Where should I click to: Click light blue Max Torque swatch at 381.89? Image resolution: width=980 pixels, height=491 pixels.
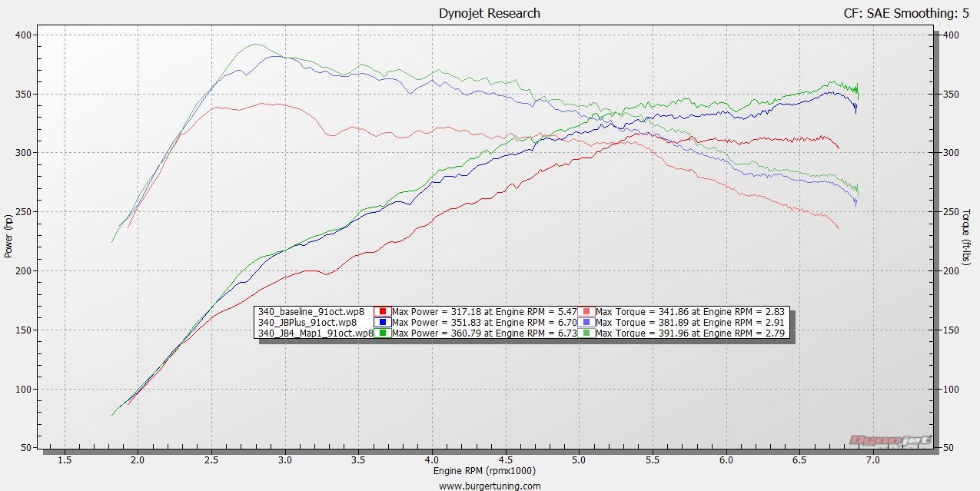[586, 323]
